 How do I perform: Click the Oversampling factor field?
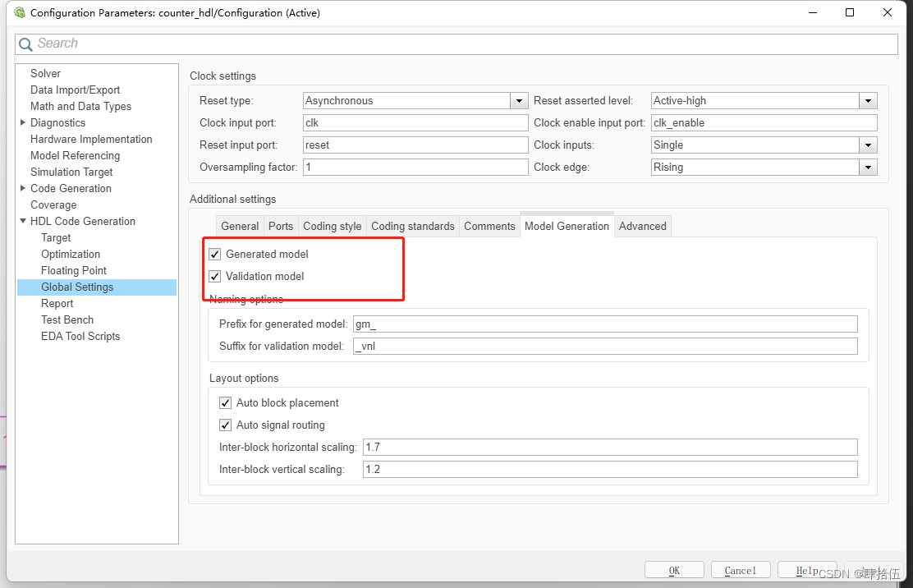415,167
